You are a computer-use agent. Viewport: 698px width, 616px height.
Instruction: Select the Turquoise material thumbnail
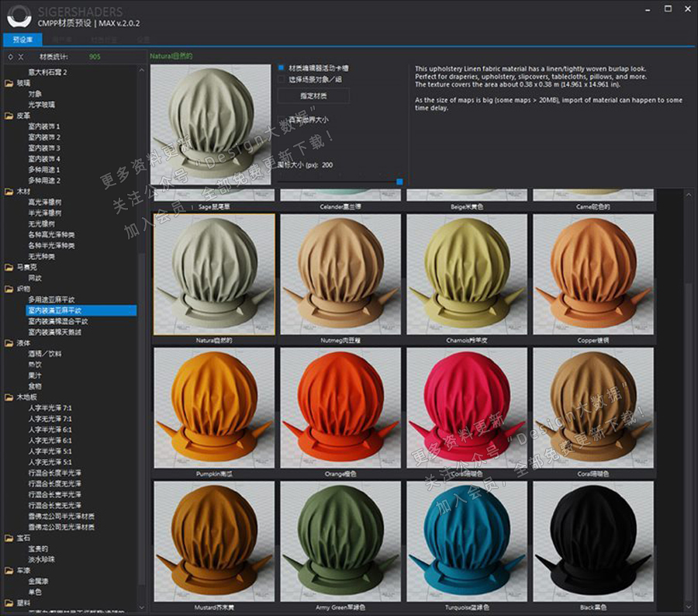(467, 540)
